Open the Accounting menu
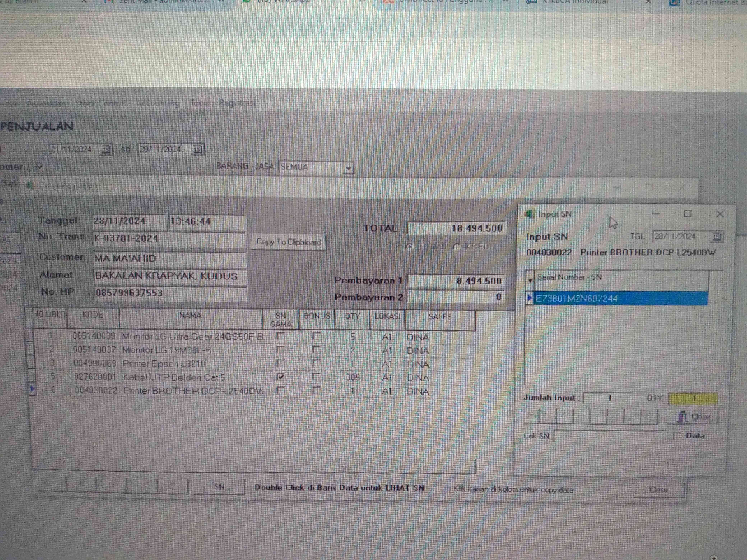The image size is (747, 560). pos(158,103)
